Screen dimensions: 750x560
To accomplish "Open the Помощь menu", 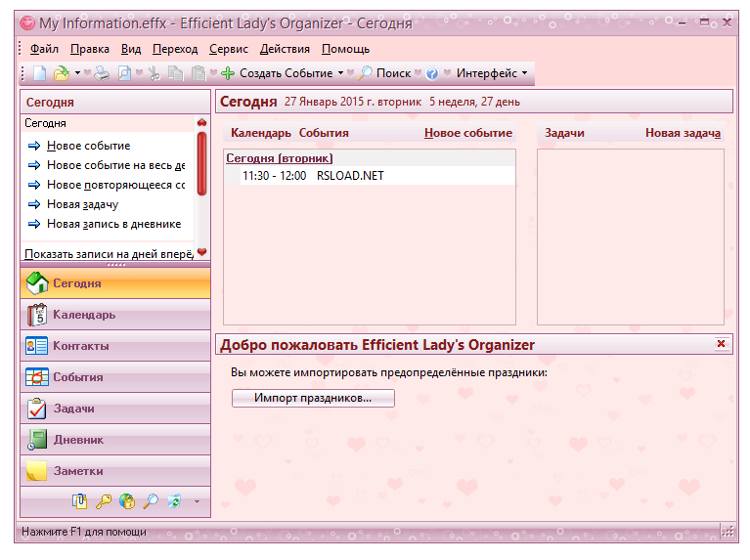I will coord(345,49).
